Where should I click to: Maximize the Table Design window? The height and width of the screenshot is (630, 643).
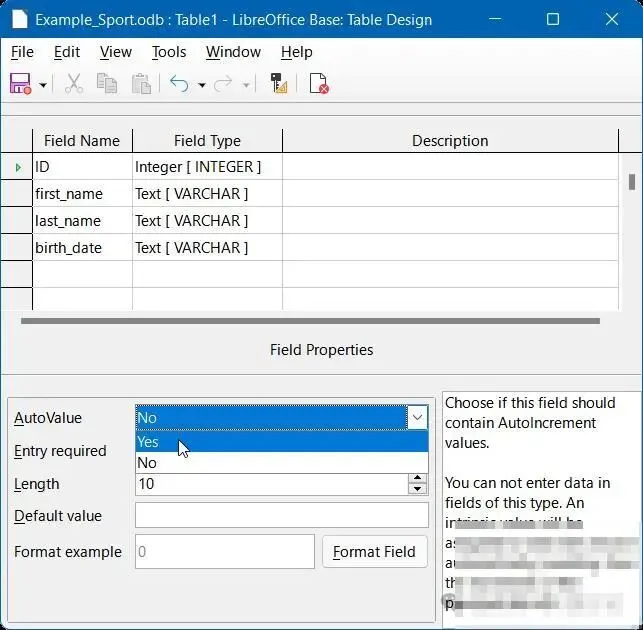click(x=553, y=19)
